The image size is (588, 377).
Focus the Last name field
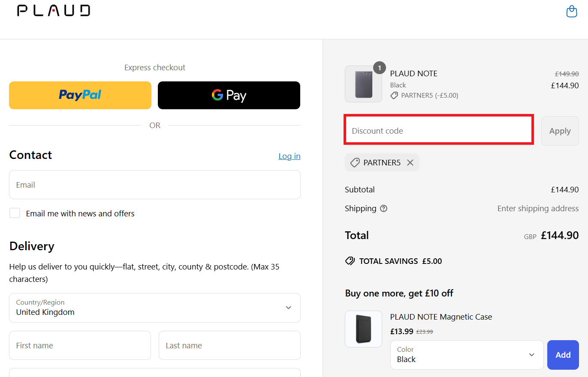229,345
